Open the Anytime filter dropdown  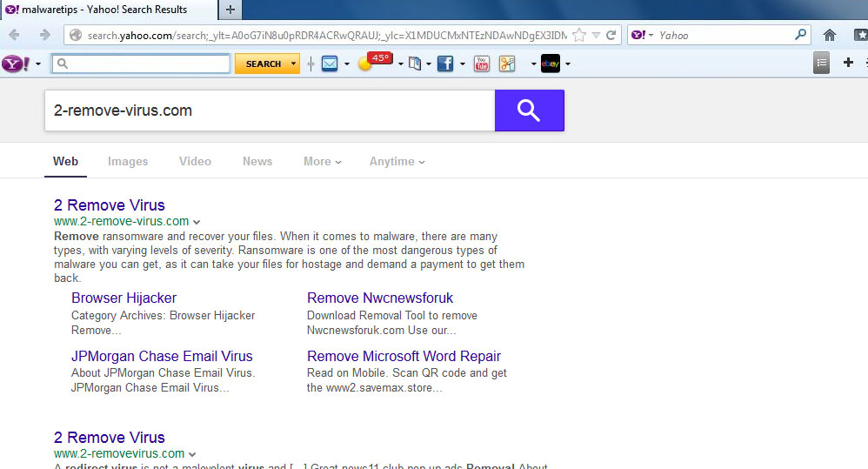tap(397, 161)
